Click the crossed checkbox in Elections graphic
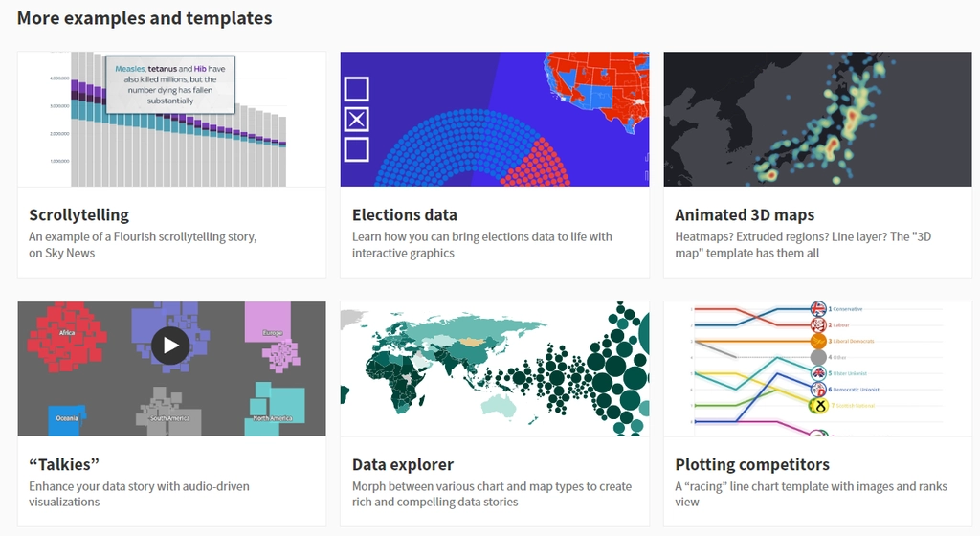This screenshot has width=980, height=536. [357, 120]
